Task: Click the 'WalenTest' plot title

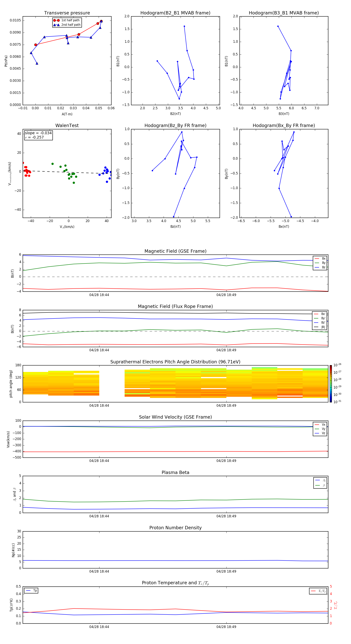Action: coord(67,125)
